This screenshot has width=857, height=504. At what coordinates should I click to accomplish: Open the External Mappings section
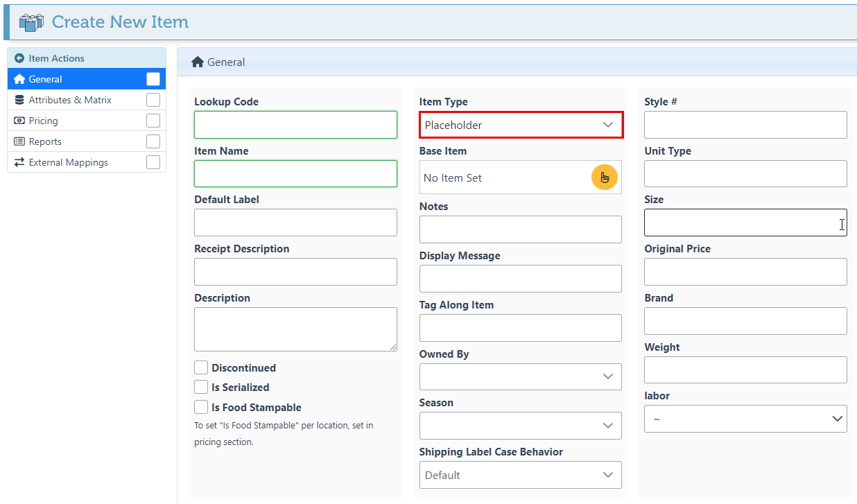[69, 162]
